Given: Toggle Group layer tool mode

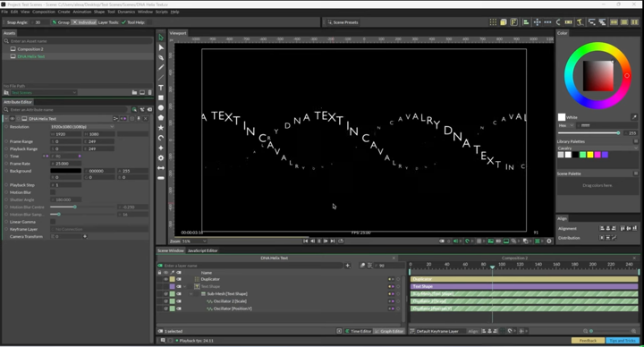Looking at the screenshot, I should point(61,22).
